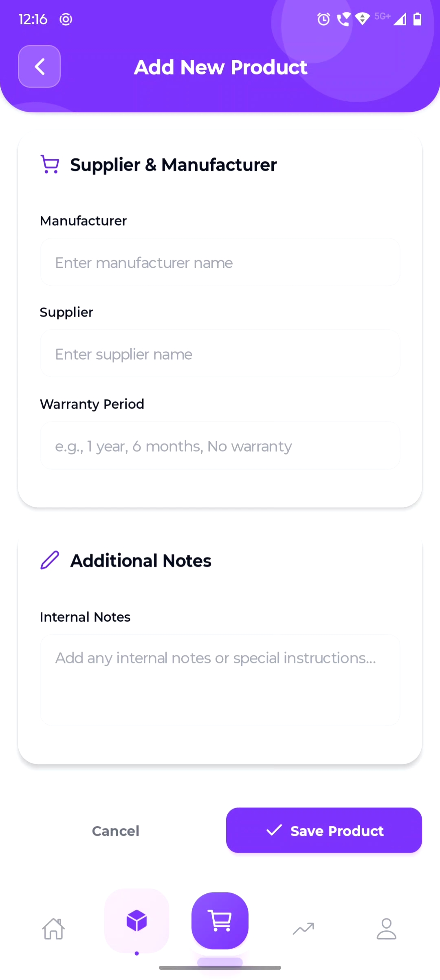Tap the Additional Notes heading
440x980 pixels.
(x=141, y=561)
